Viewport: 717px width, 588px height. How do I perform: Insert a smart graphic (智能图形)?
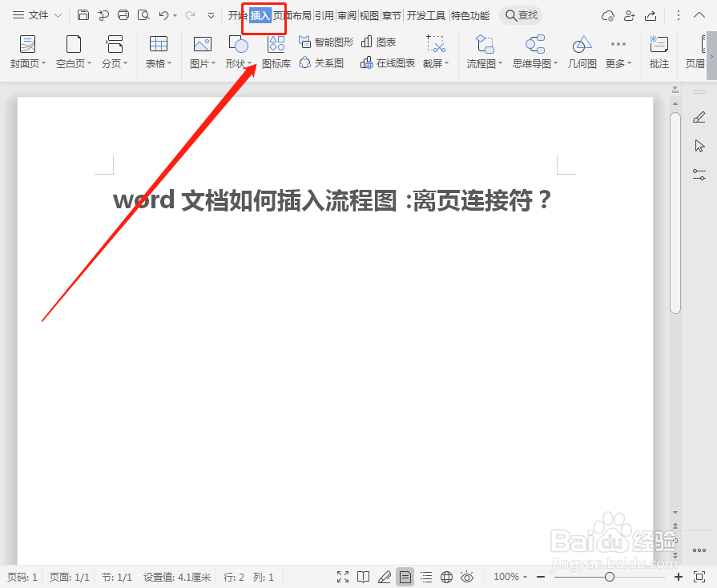pos(326,42)
